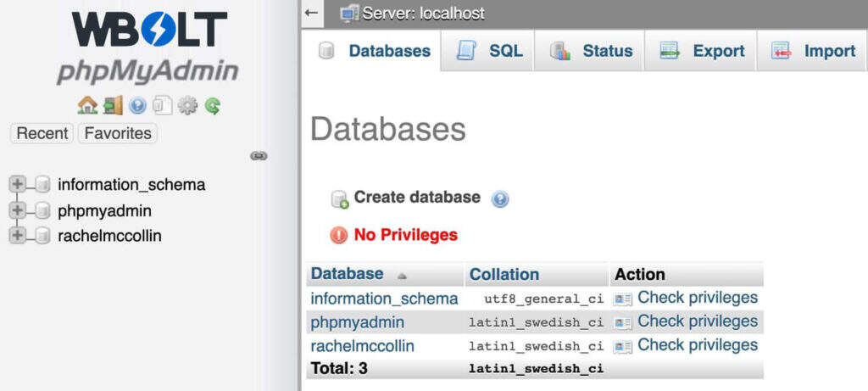Viewport: 868px width, 391px height.
Task: Click the back arrow beside Server: localhost
Action: (312, 13)
